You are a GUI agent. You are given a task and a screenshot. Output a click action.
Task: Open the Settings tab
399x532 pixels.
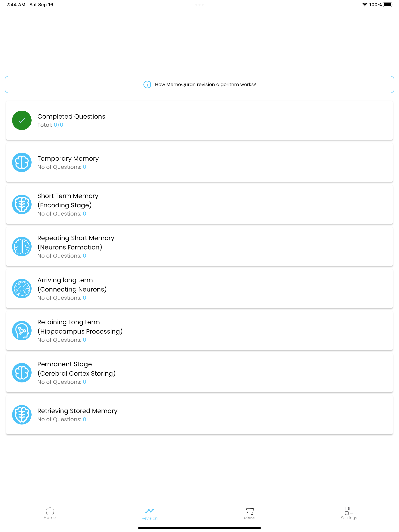click(349, 513)
